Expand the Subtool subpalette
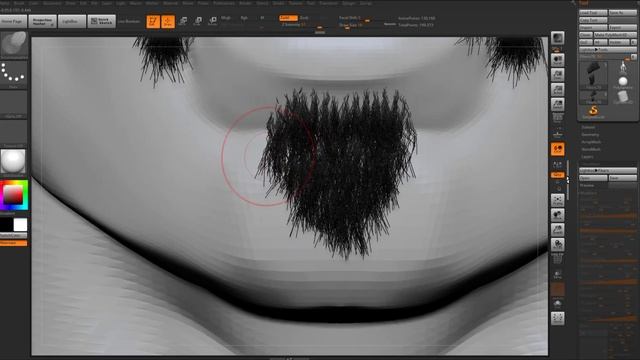640x360 pixels. pyautogui.click(x=589, y=127)
